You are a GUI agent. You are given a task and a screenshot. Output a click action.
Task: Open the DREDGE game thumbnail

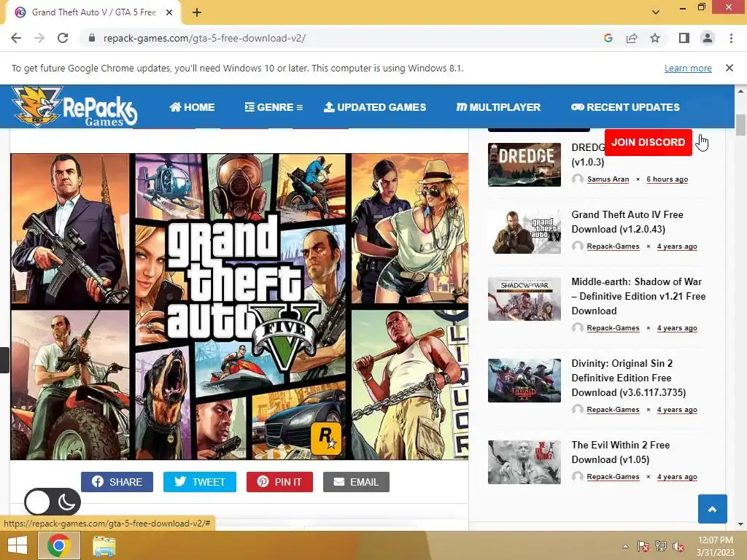(x=524, y=165)
